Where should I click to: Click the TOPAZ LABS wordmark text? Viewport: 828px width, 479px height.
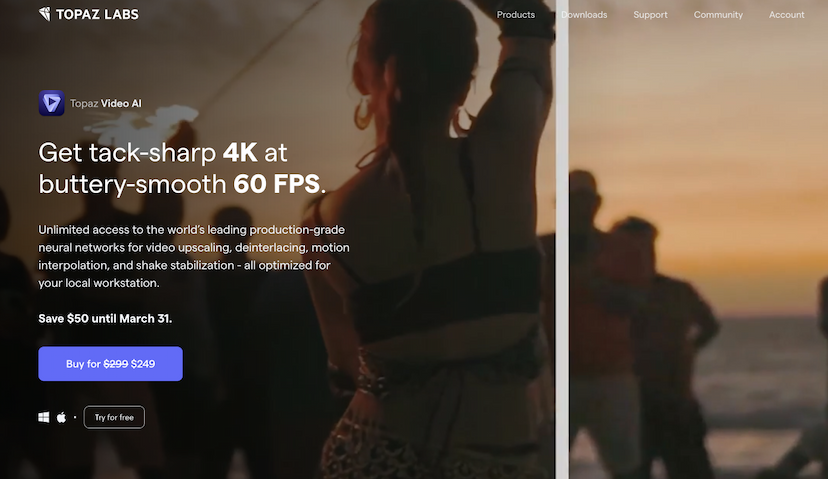97,14
